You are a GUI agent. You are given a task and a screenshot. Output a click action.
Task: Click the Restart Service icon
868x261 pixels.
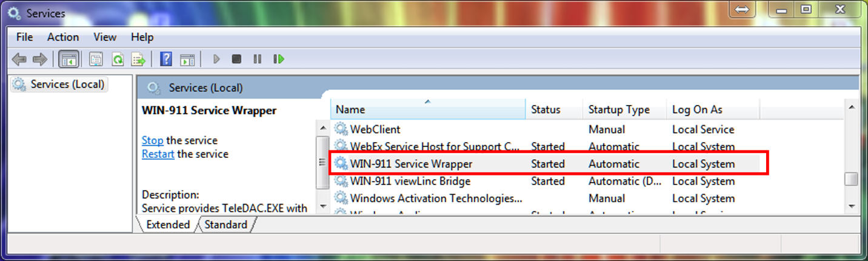(279, 59)
